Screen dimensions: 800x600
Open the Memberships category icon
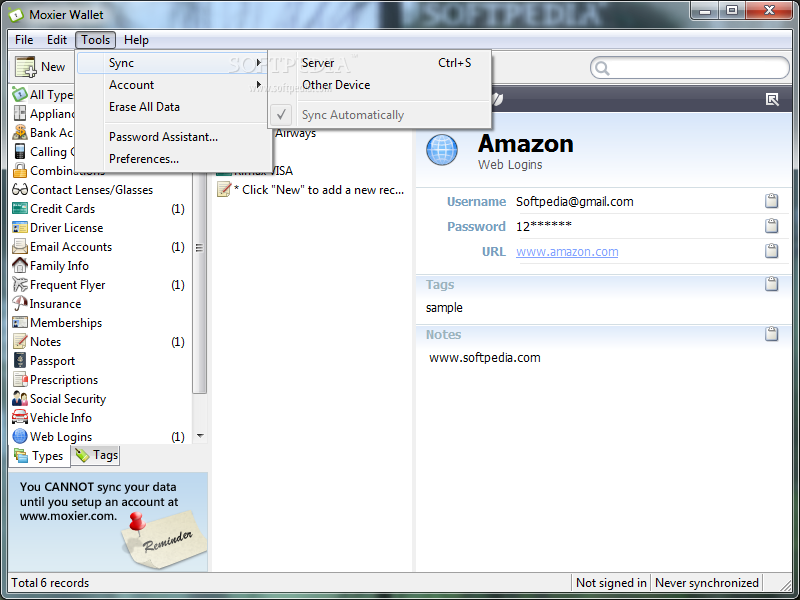click(20, 322)
